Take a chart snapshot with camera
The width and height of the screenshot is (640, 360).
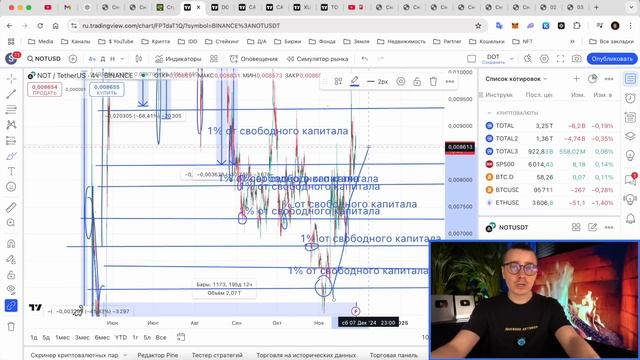pyautogui.click(x=576, y=59)
